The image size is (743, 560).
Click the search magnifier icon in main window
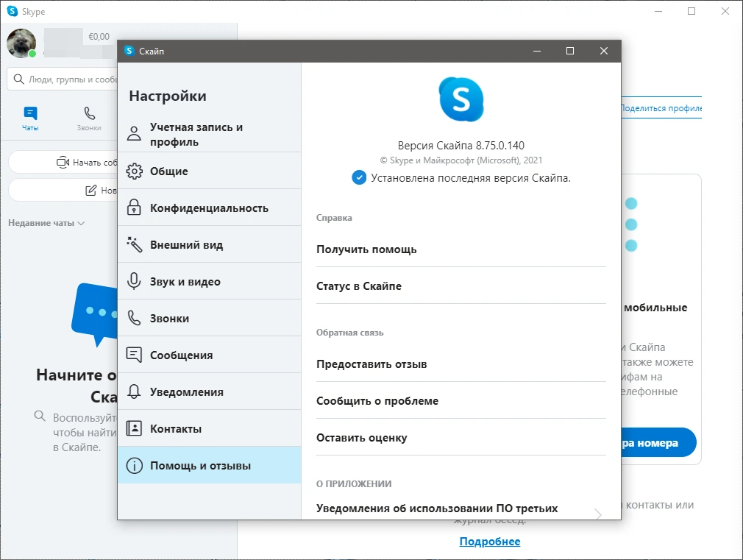(18, 79)
